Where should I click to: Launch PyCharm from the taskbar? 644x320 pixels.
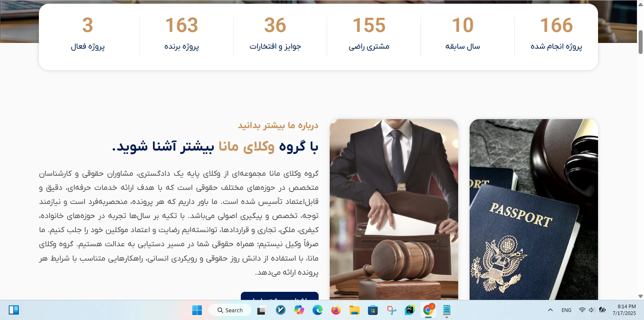410,310
